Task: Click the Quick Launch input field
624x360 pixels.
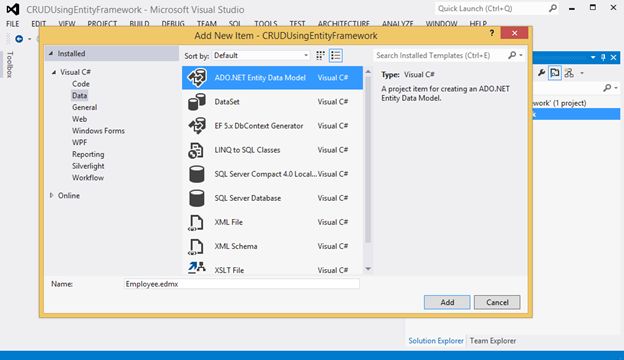Action: click(x=491, y=8)
